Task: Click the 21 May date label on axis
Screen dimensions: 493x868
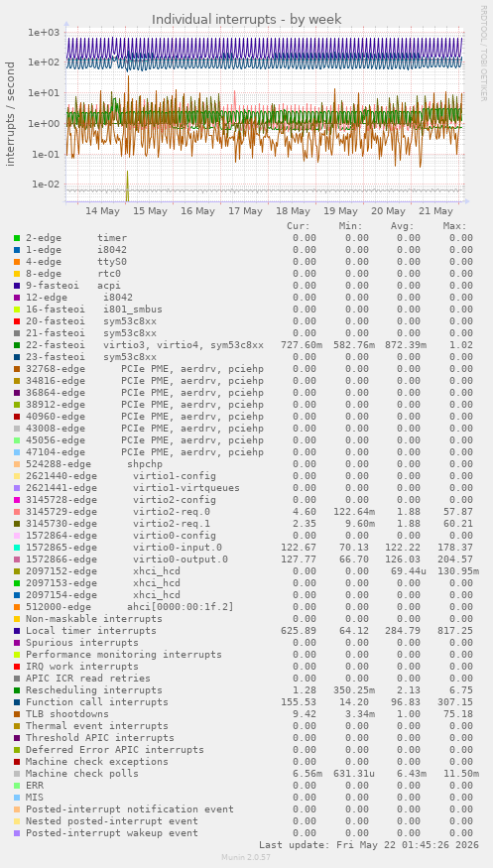Action: pos(435,211)
